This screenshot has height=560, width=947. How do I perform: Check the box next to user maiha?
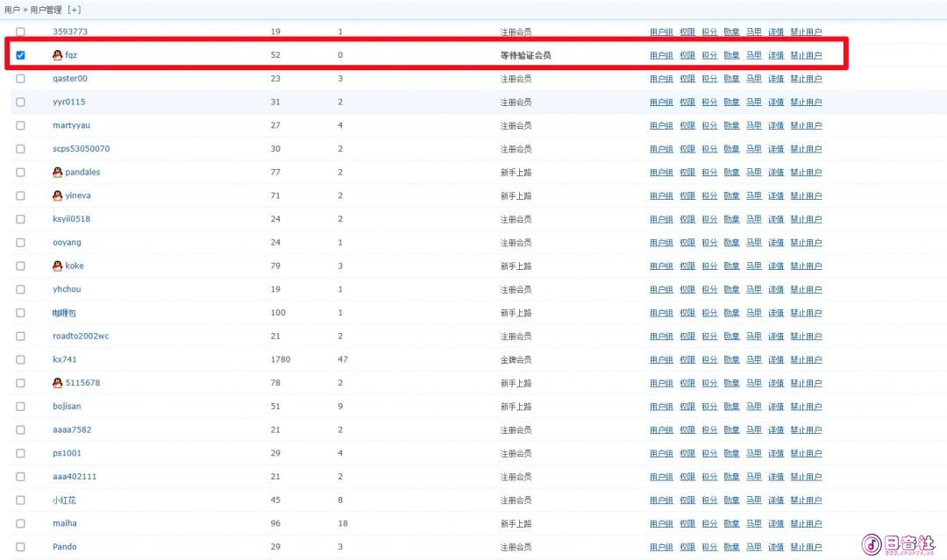20,524
